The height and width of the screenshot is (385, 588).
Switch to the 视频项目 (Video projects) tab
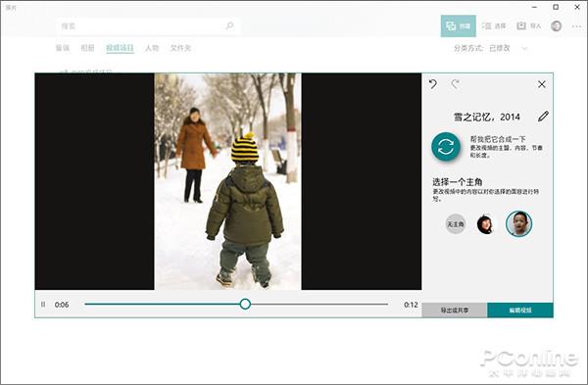(120, 48)
